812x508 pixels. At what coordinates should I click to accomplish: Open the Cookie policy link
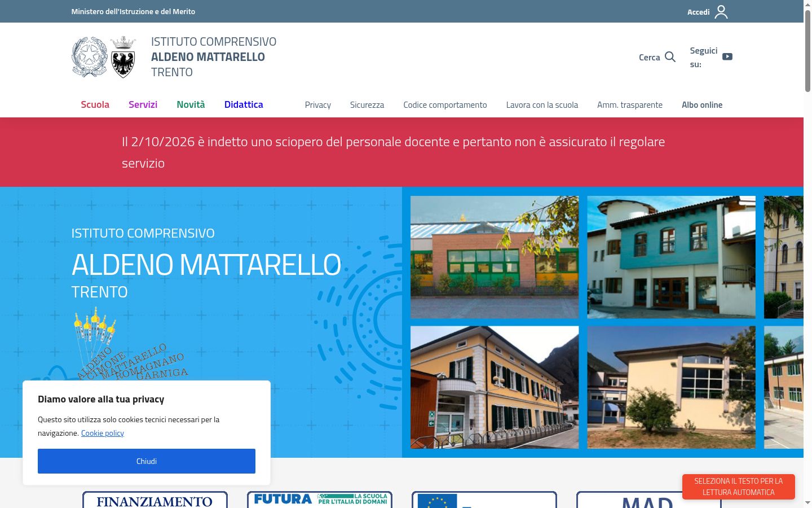[x=103, y=433]
